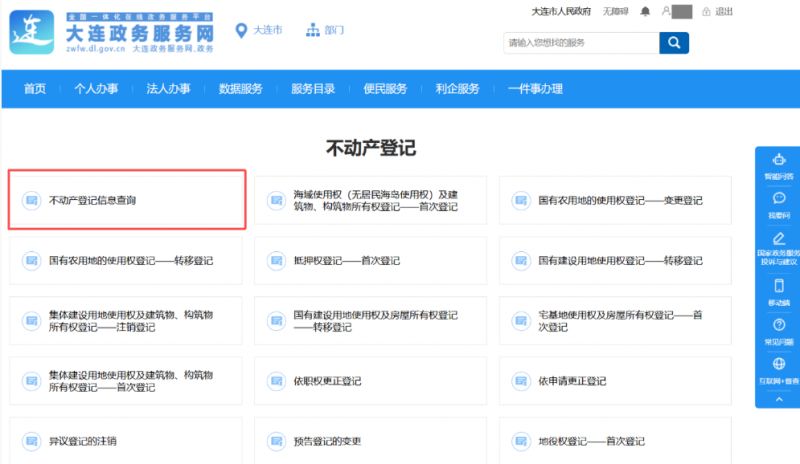Open the 大连市人民政府 link

(561, 11)
